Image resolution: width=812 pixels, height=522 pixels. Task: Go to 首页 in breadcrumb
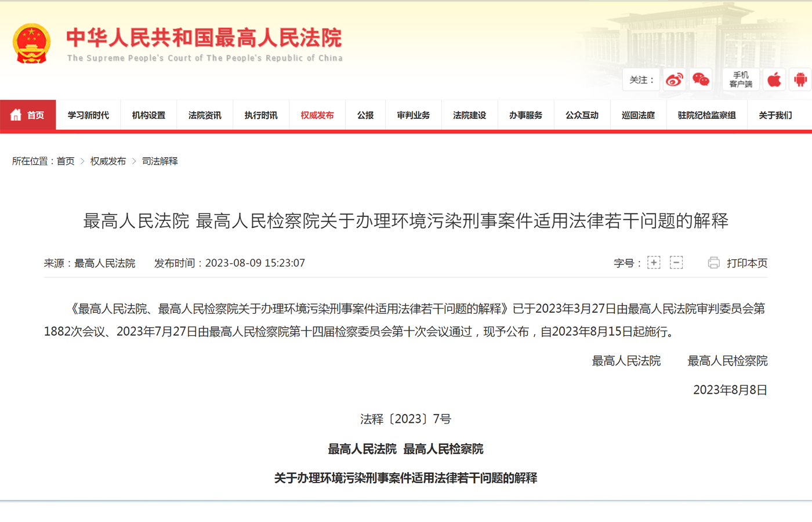tap(66, 161)
